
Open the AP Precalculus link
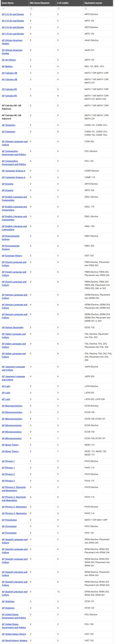[x=9, y=520]
